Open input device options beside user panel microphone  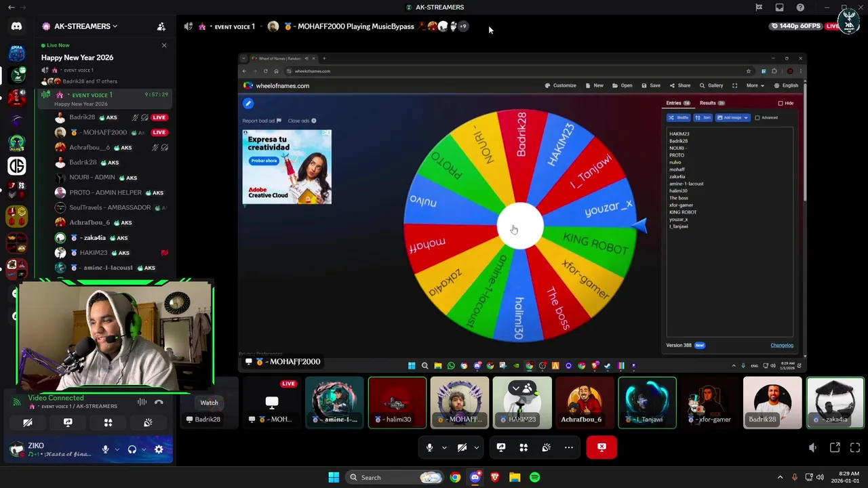(x=117, y=449)
